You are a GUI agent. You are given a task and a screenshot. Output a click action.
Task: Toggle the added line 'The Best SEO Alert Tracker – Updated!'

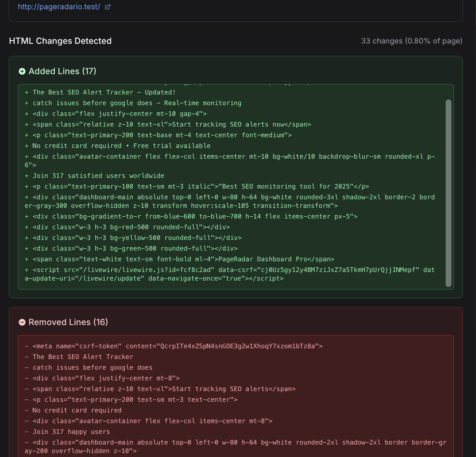(x=104, y=92)
